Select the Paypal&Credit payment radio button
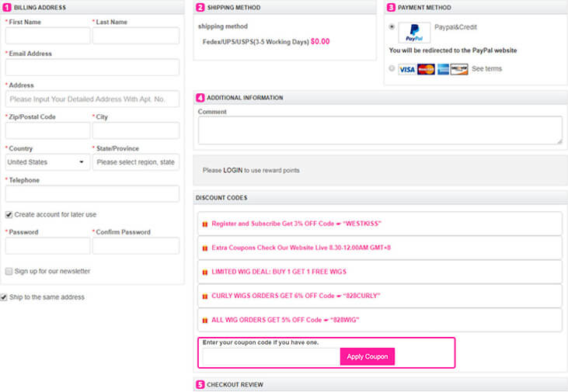 tap(392, 27)
